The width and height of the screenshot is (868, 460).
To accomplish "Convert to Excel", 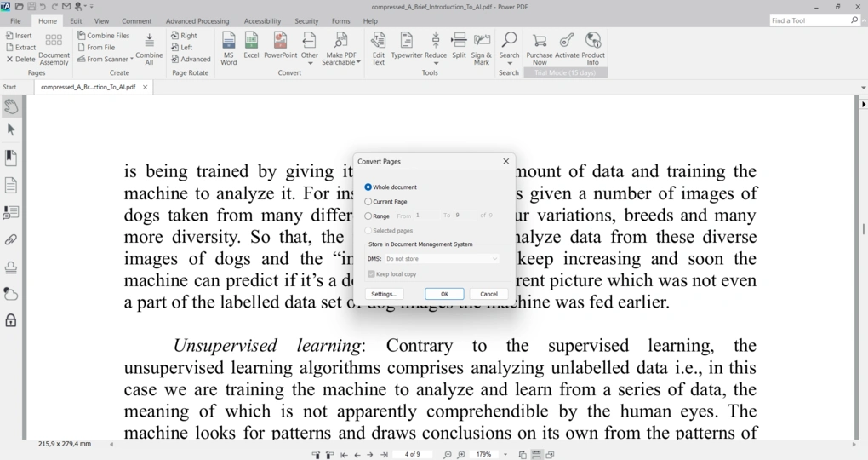I will [251, 45].
